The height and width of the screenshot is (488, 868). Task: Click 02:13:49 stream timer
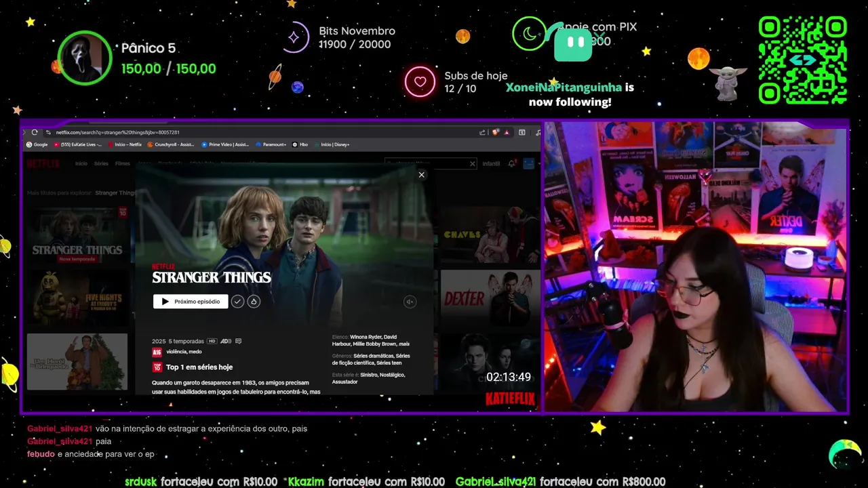pos(509,377)
